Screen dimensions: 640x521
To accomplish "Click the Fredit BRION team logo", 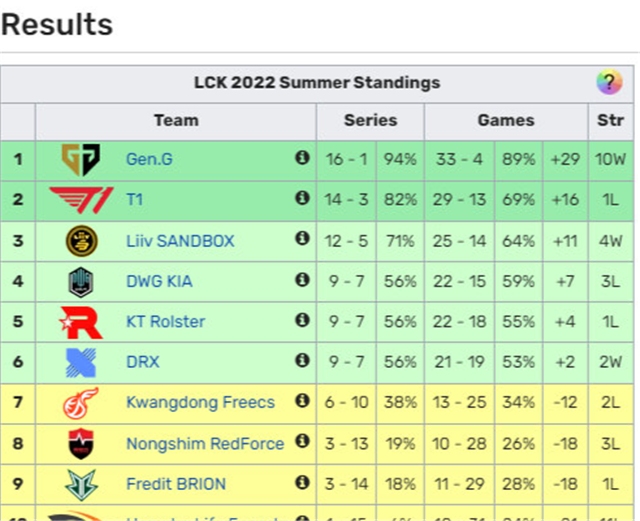I will pos(80,484).
